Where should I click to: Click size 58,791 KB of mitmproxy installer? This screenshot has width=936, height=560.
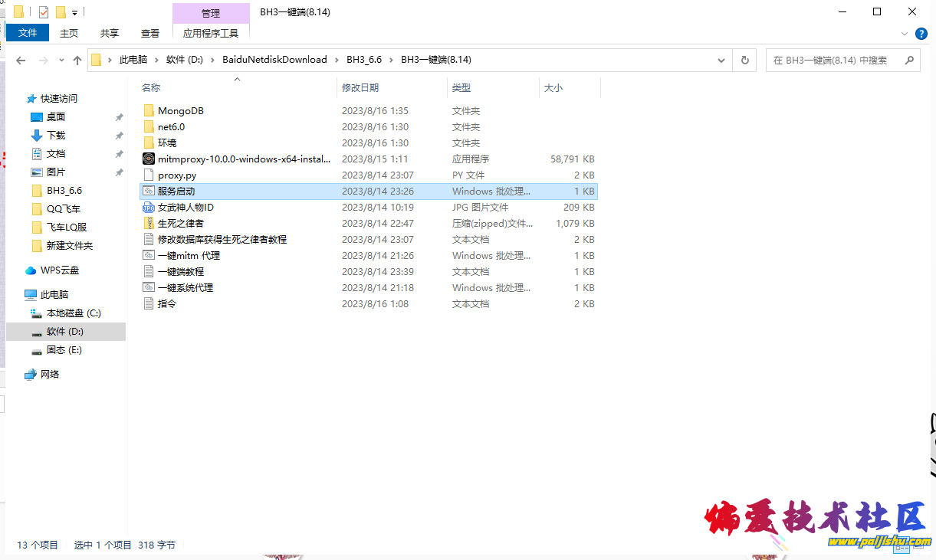[x=573, y=159]
